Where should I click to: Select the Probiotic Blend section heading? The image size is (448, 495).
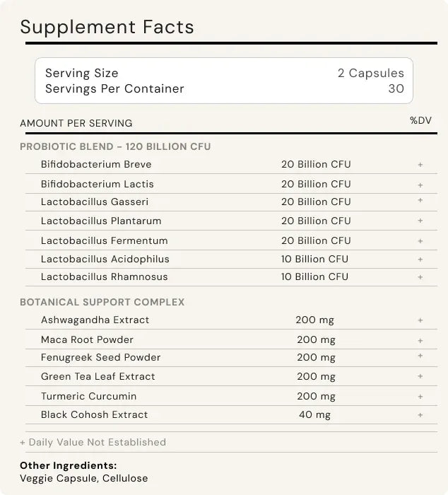coord(115,146)
